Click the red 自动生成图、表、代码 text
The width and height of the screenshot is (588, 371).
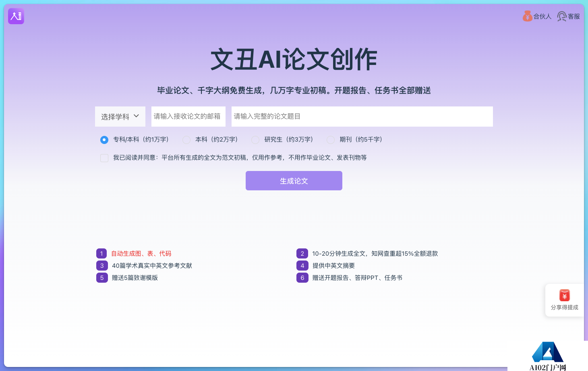point(141,254)
